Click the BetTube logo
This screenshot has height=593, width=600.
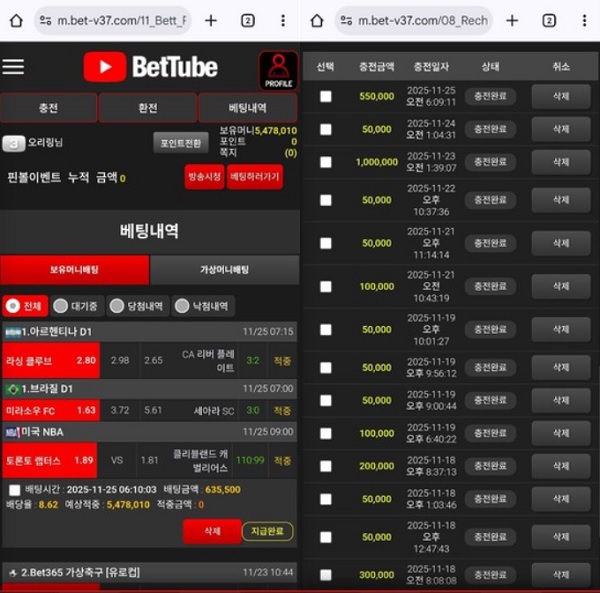(150, 67)
